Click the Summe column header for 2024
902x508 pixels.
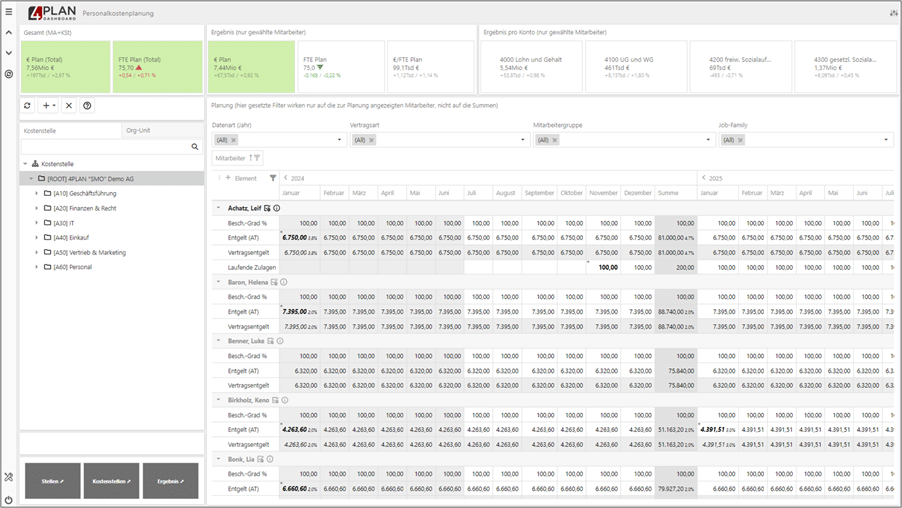675,193
